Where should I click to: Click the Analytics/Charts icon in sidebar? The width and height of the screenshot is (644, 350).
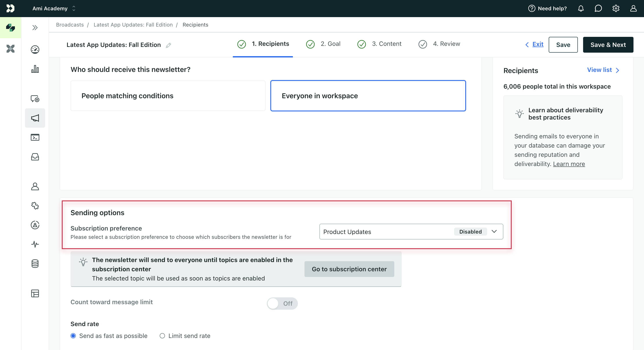tap(35, 69)
